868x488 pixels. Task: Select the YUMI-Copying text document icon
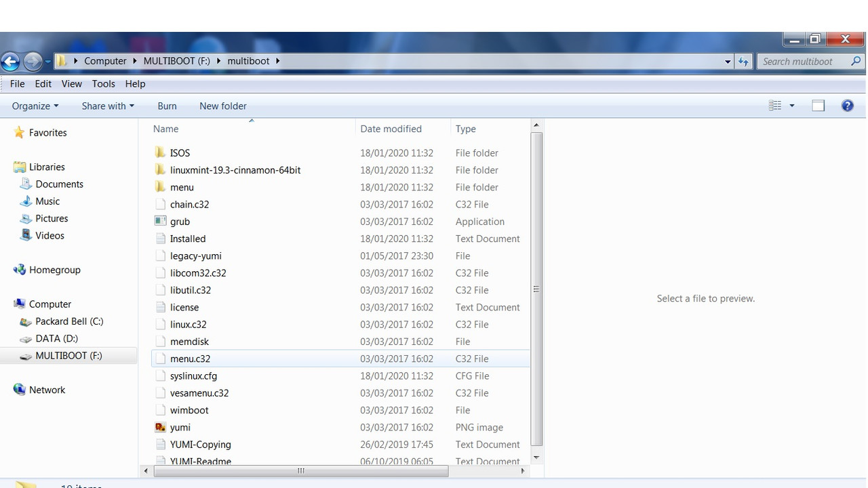tap(160, 445)
